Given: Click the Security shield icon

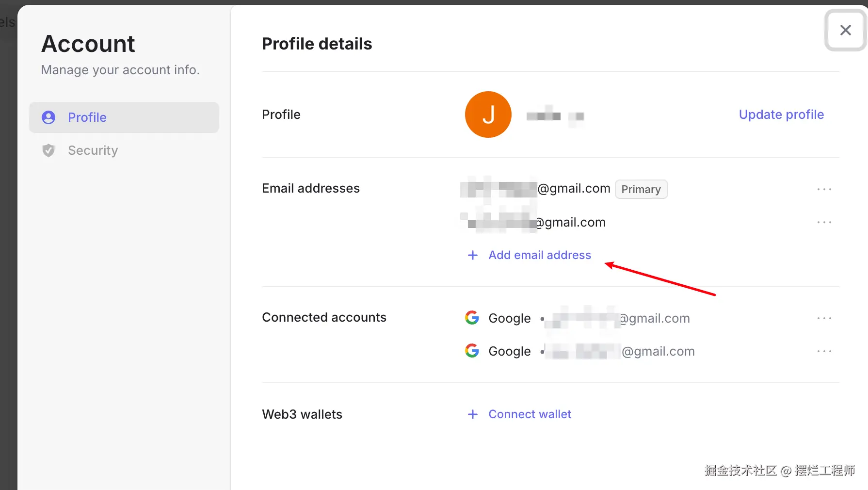Looking at the screenshot, I should pos(48,150).
